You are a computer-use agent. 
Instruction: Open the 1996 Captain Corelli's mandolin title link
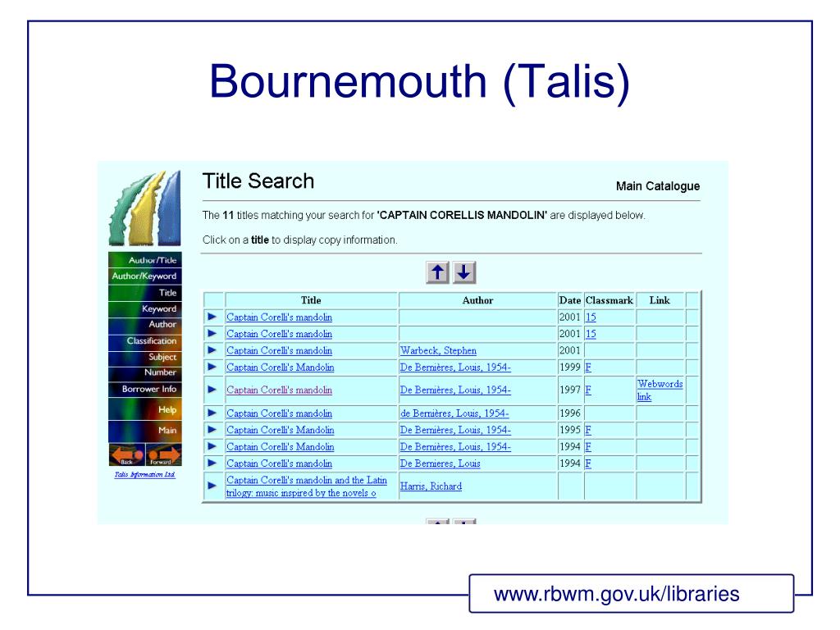pos(279,413)
